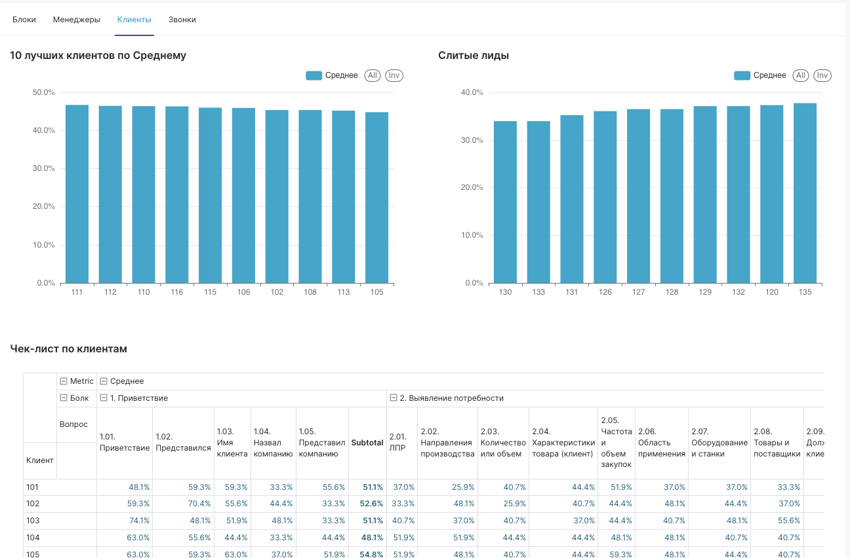The height and width of the screenshot is (558, 850).
Task: Click blue Среднее color swatch in left chart
Action: point(313,76)
